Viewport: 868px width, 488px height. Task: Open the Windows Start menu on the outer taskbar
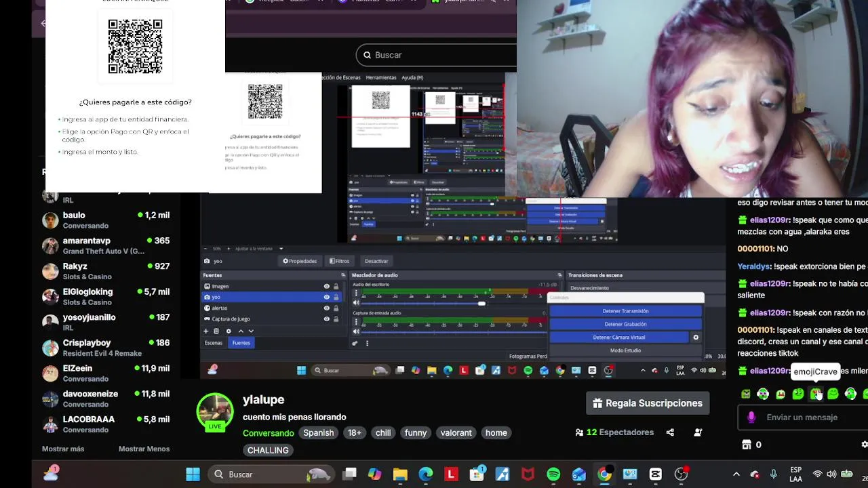(193, 474)
